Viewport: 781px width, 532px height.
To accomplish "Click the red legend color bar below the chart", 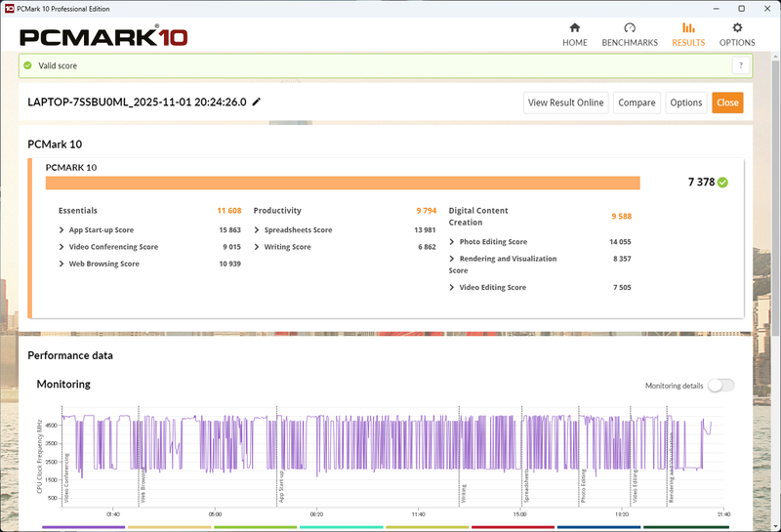I will point(513,527).
